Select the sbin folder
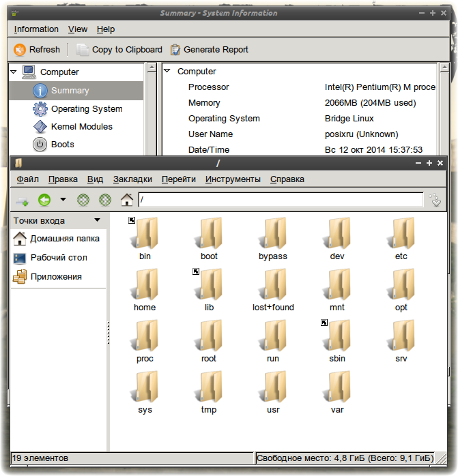Image resolution: width=458 pixels, height=476 pixels. (x=337, y=341)
